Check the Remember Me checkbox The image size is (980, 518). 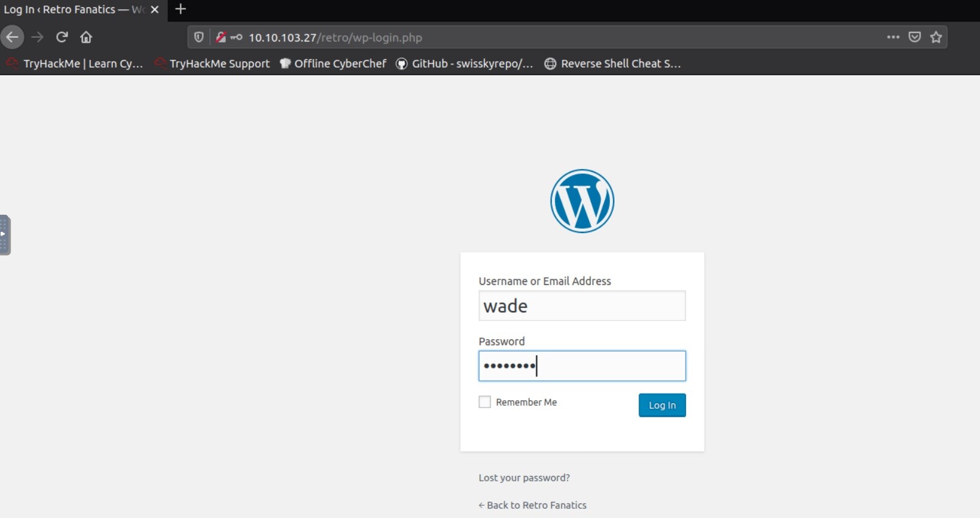click(x=485, y=402)
